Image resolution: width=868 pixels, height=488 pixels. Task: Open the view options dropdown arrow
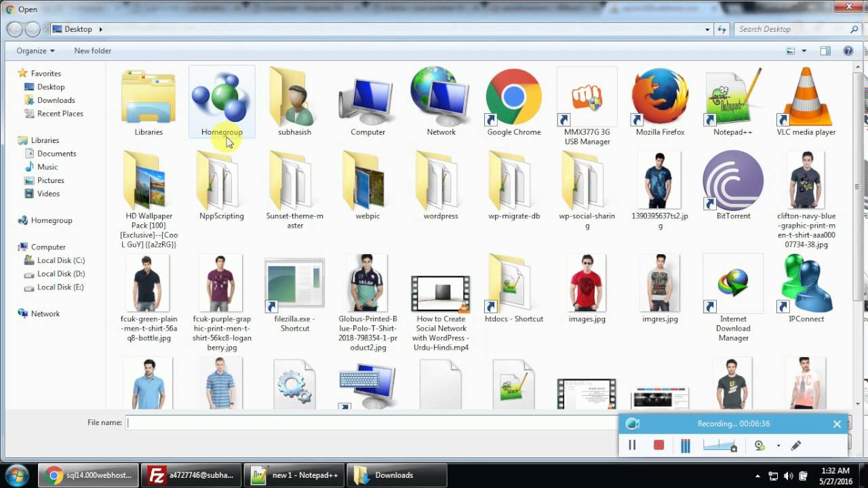tap(804, 51)
